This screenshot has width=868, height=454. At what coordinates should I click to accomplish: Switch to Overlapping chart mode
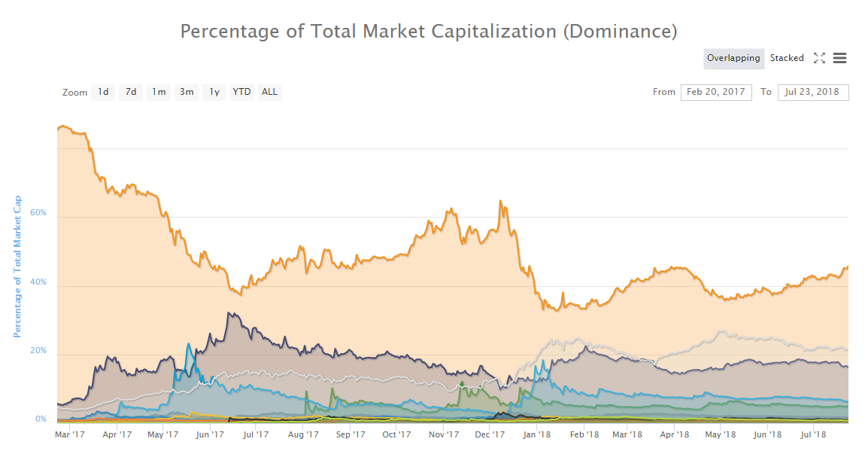point(733,58)
